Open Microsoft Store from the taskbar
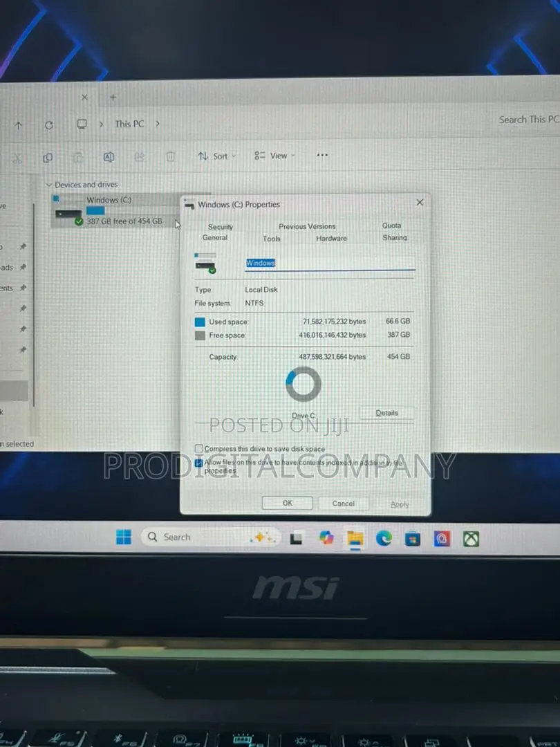 [412, 539]
